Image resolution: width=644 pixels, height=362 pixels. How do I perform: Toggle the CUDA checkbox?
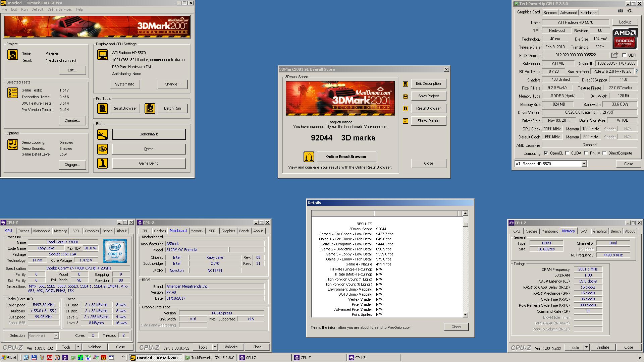pos(567,153)
